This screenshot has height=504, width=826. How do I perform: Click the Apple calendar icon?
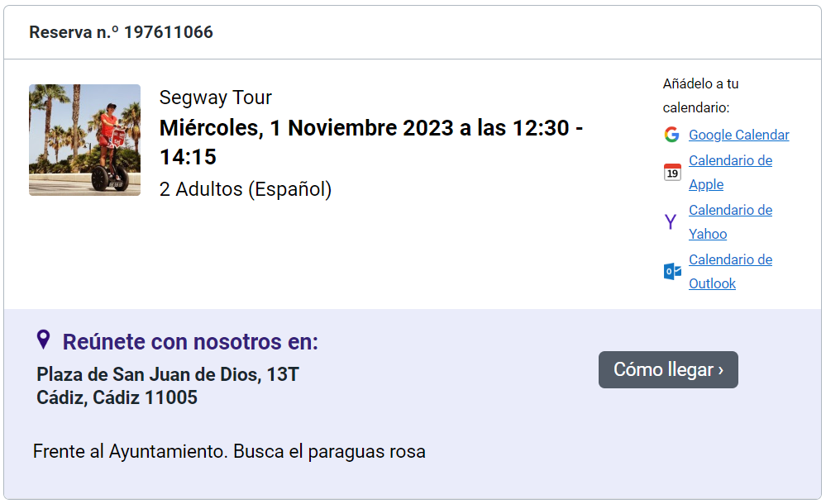click(672, 172)
